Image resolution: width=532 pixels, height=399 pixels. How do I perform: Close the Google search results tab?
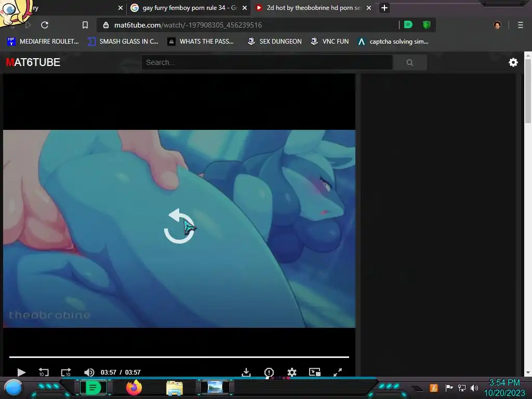click(x=244, y=8)
